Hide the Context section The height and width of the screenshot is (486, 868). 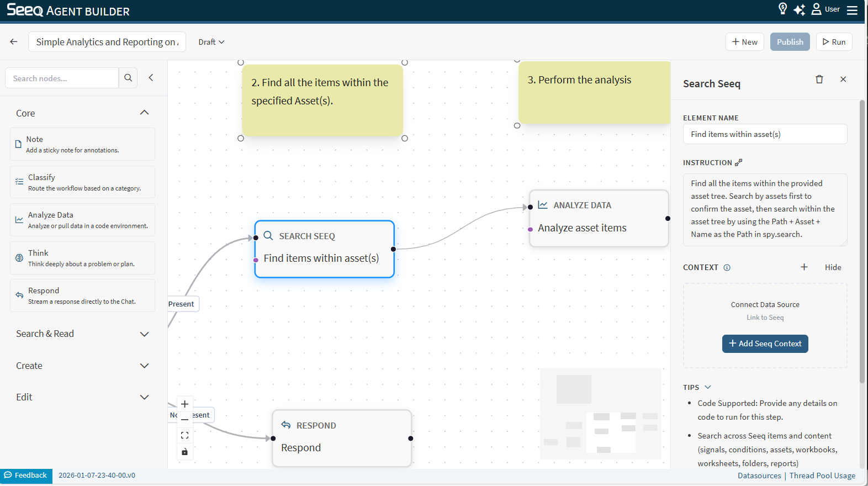click(833, 267)
